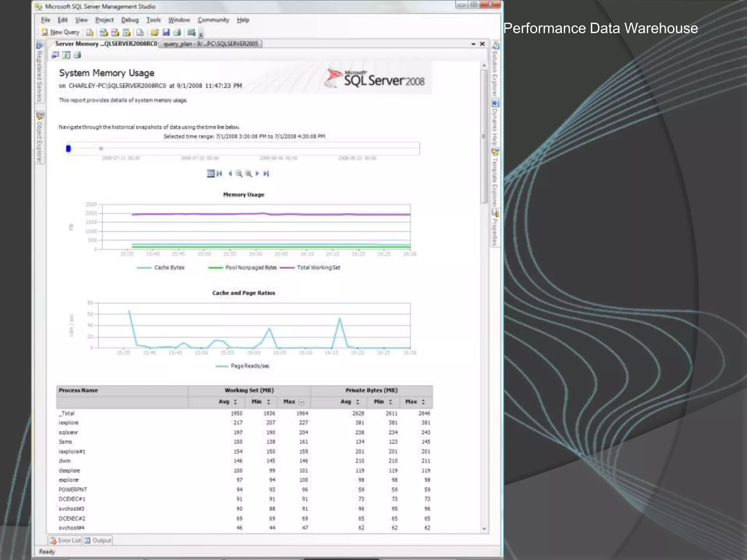The width and height of the screenshot is (747, 560).
Task: Click the scrollbar up arrow
Action: point(484,66)
